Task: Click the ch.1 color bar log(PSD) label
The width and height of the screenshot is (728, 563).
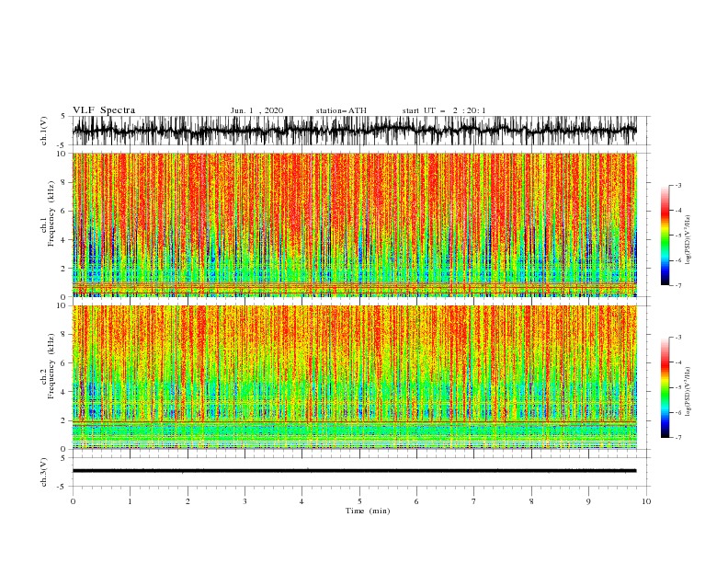Action: (x=688, y=240)
